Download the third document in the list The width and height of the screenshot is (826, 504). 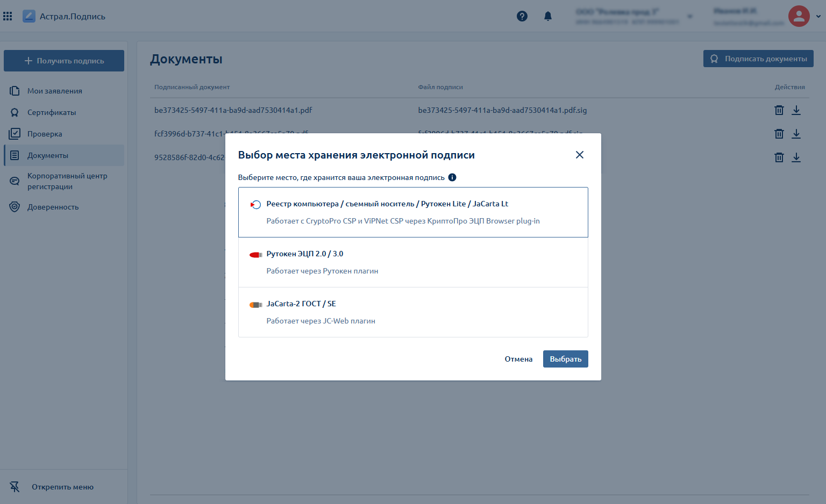796,157
